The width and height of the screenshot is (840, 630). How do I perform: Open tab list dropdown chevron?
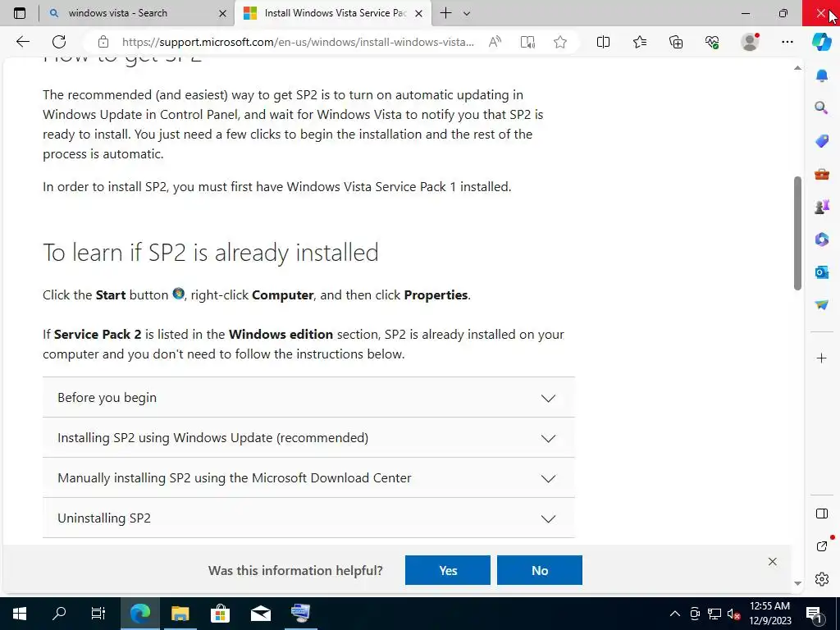[467, 13]
